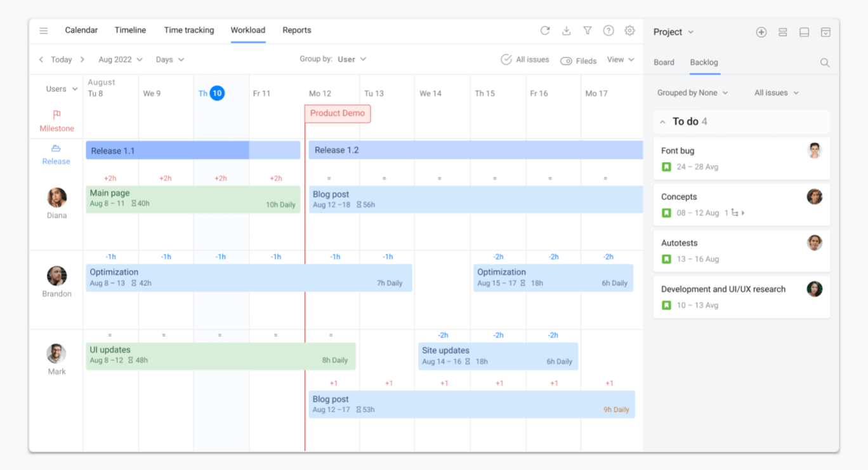The width and height of the screenshot is (868, 470).
Task: Click the Today button
Action: pos(62,60)
